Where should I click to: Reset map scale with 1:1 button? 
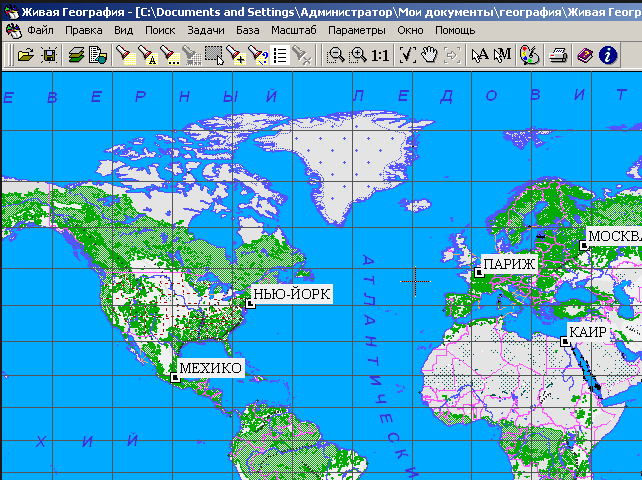(380, 55)
